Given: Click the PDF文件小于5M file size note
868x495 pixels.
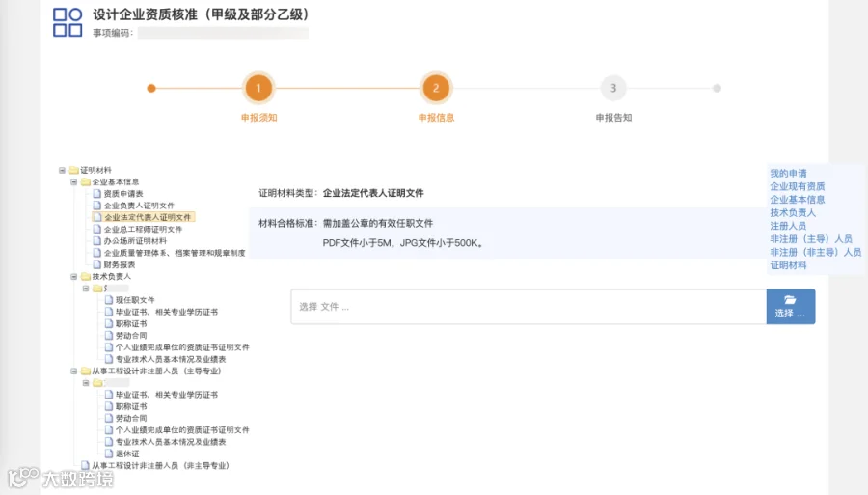Looking at the screenshot, I should pyautogui.click(x=403, y=242).
